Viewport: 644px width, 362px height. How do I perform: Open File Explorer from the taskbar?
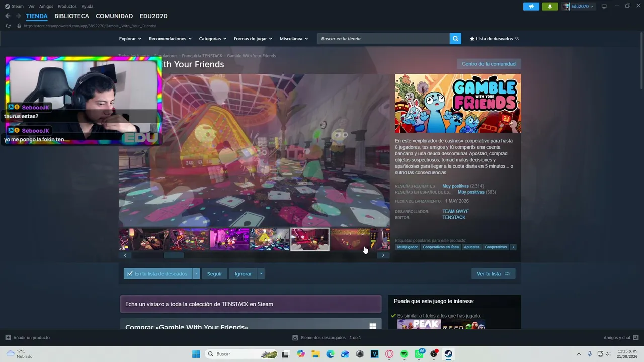click(x=315, y=354)
